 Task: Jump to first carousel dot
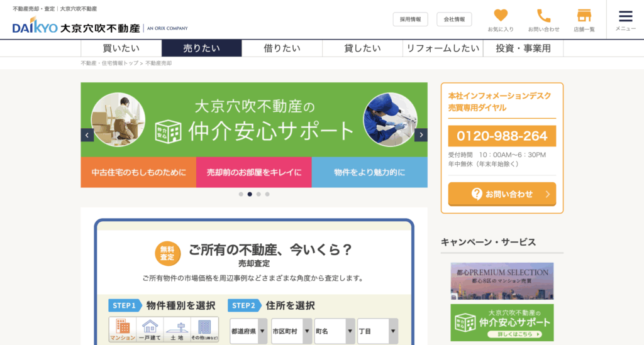pos(241,194)
